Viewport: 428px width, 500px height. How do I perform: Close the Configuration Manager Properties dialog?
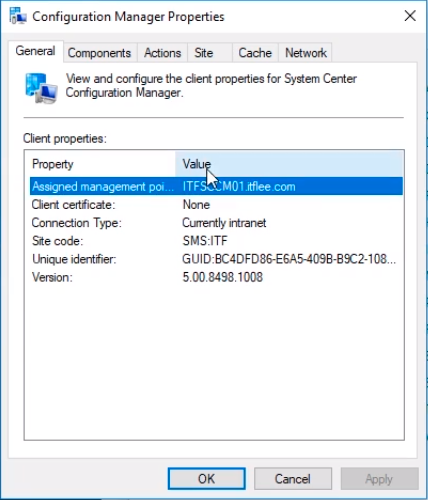[410, 16]
